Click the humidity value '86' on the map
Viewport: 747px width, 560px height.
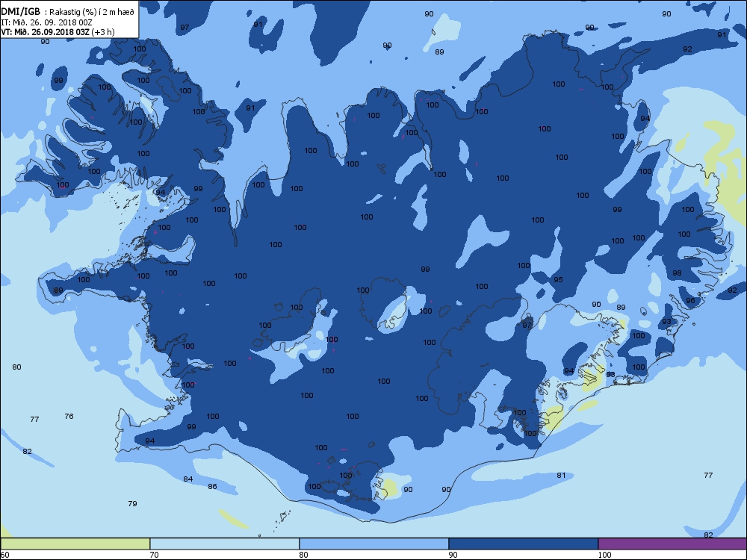click(212, 487)
